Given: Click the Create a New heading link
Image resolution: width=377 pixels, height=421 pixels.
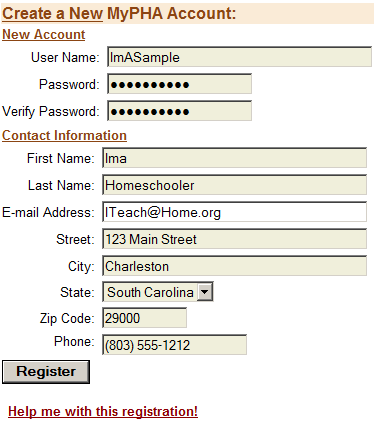Looking at the screenshot, I should [52, 14].
